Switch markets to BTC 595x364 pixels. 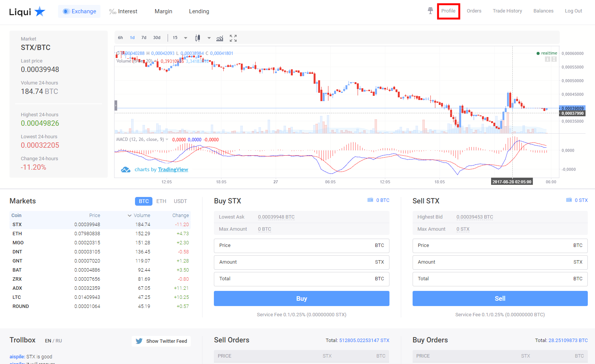[x=144, y=201]
